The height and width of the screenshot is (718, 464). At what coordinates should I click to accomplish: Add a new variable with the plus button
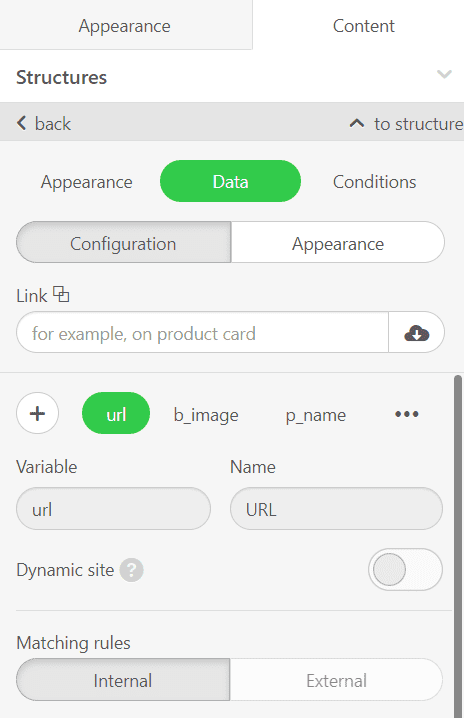38,413
